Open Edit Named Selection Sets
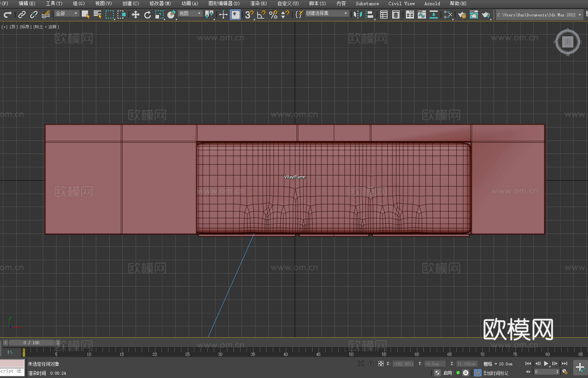The width and height of the screenshot is (588, 378). tap(299, 14)
